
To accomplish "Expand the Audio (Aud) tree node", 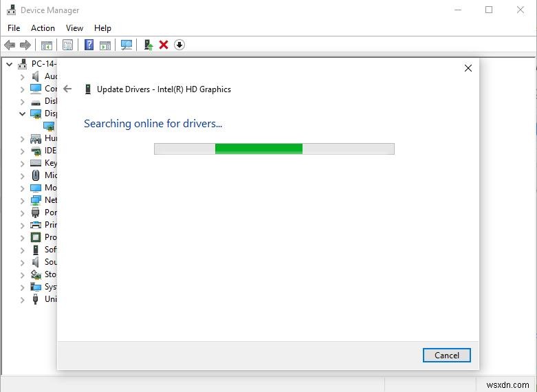I will click(22, 77).
